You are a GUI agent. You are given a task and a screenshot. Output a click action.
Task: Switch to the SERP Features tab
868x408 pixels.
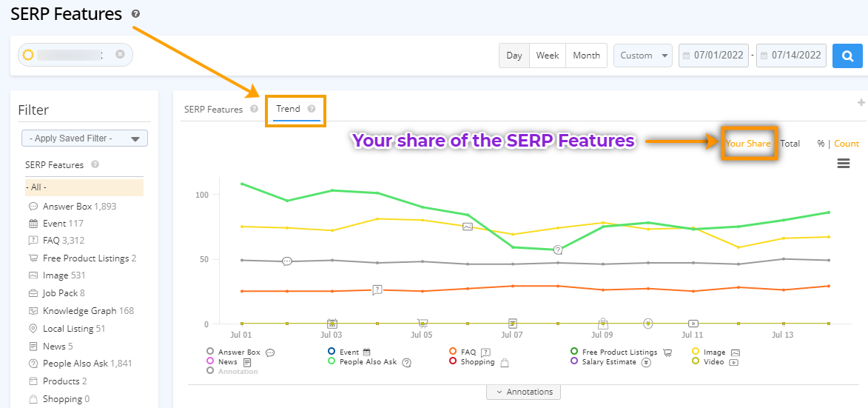pyautogui.click(x=213, y=110)
